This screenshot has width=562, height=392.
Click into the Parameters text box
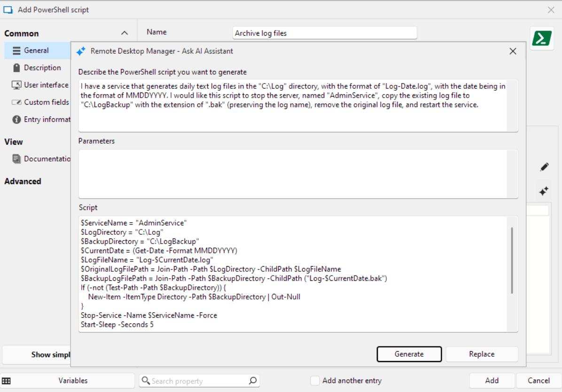point(291,174)
